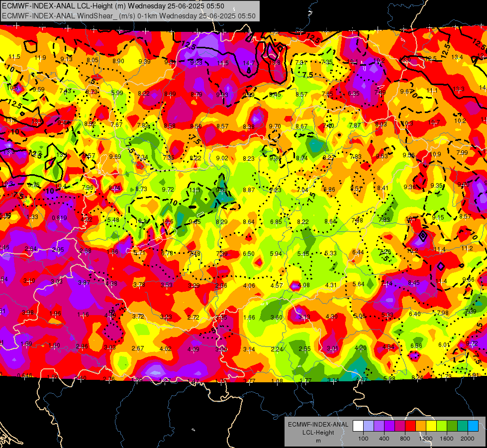Click the wind shear value '4.06'
The image size is (487, 448).
249,285
